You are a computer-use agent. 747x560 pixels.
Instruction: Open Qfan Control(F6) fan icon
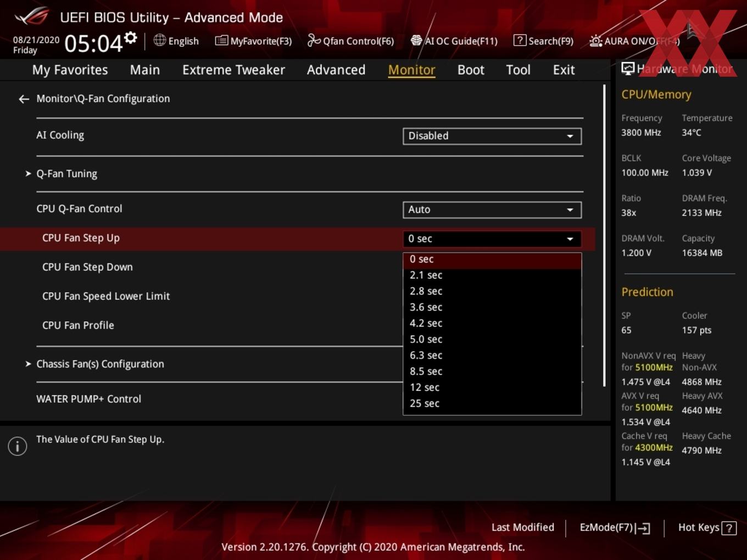(x=314, y=40)
